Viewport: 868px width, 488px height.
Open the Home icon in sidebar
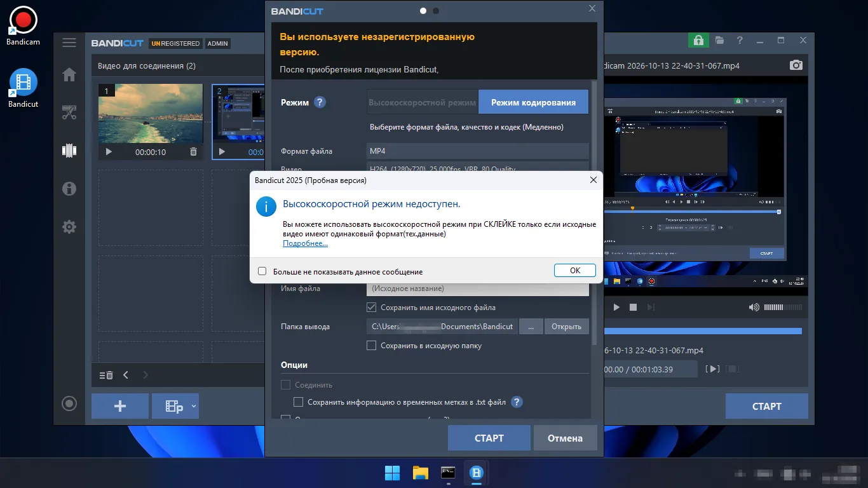click(69, 74)
